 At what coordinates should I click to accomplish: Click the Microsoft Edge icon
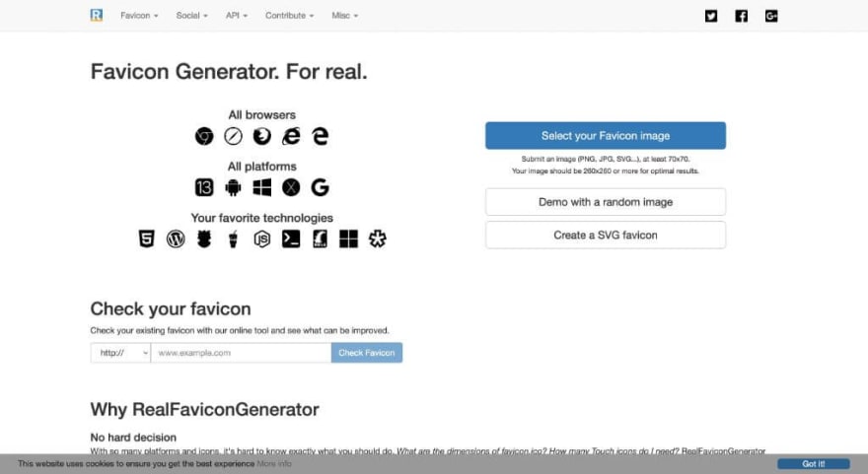(320, 136)
